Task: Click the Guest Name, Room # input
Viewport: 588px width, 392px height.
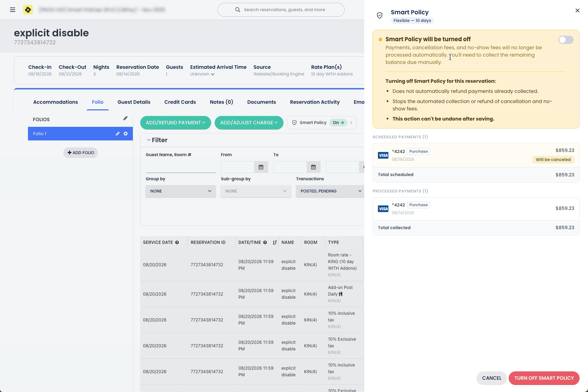Action: pos(181,167)
